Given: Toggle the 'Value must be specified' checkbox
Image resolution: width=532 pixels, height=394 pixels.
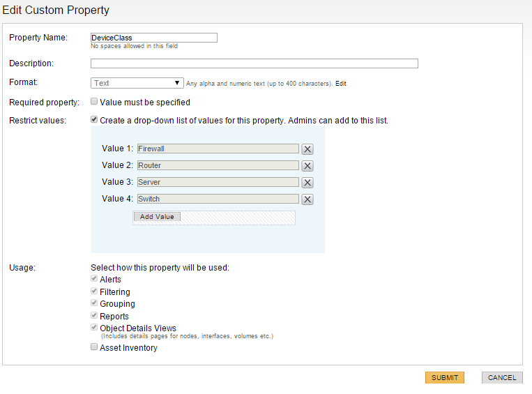Looking at the screenshot, I should coord(94,102).
